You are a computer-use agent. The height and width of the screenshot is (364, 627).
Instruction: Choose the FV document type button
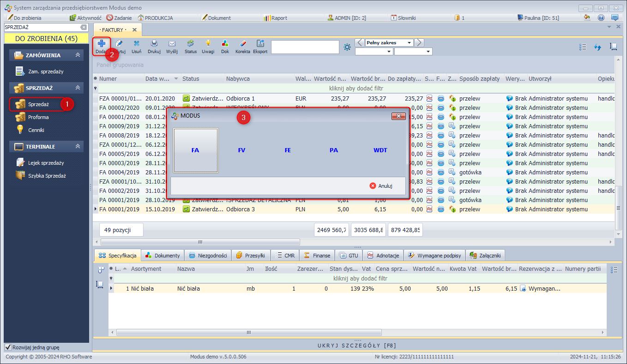[x=241, y=150]
